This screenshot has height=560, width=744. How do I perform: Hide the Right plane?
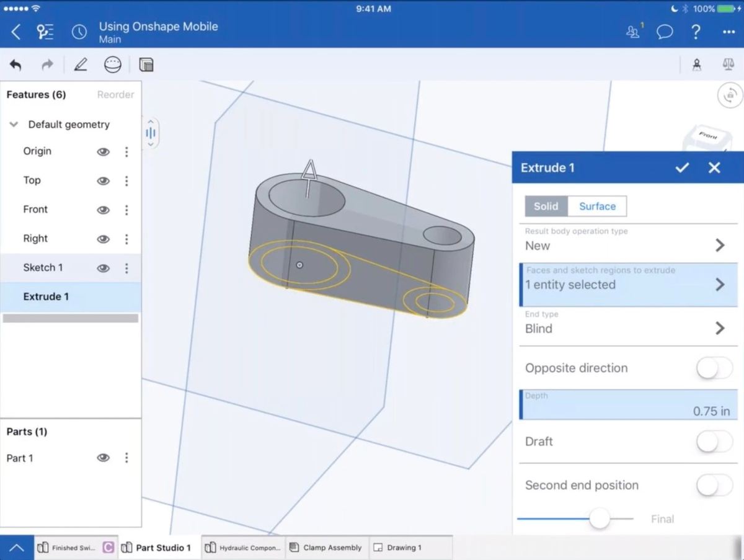[x=103, y=239]
